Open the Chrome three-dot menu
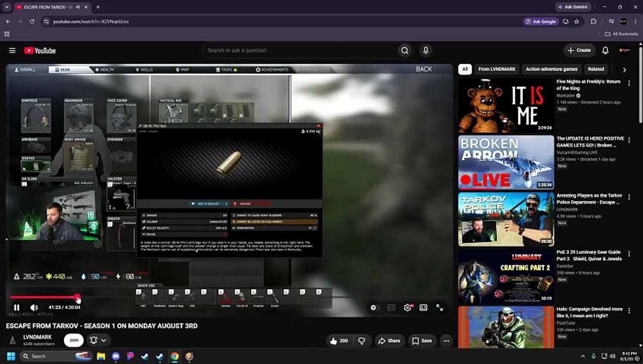The height and width of the screenshot is (364, 643). point(636,22)
